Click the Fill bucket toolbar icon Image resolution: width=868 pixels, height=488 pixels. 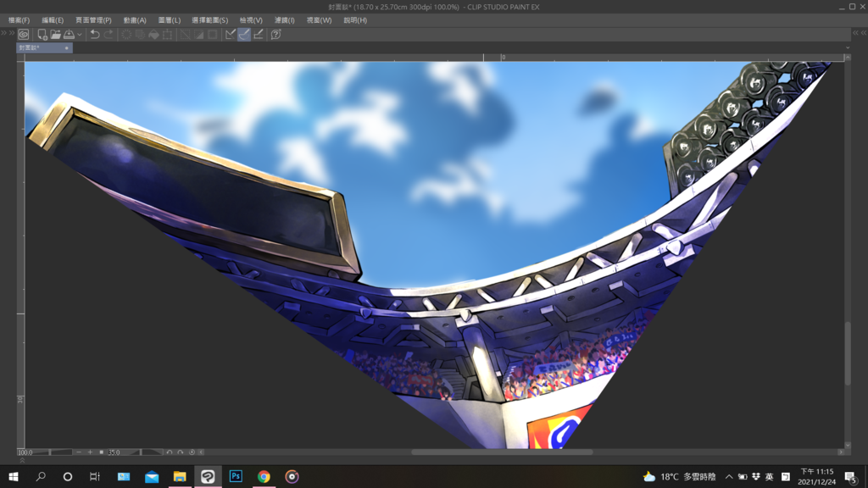click(154, 34)
